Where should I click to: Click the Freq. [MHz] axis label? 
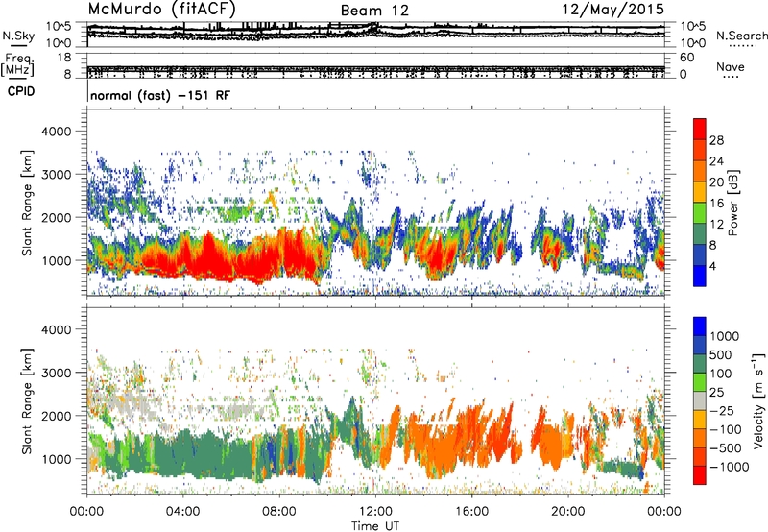17,65
